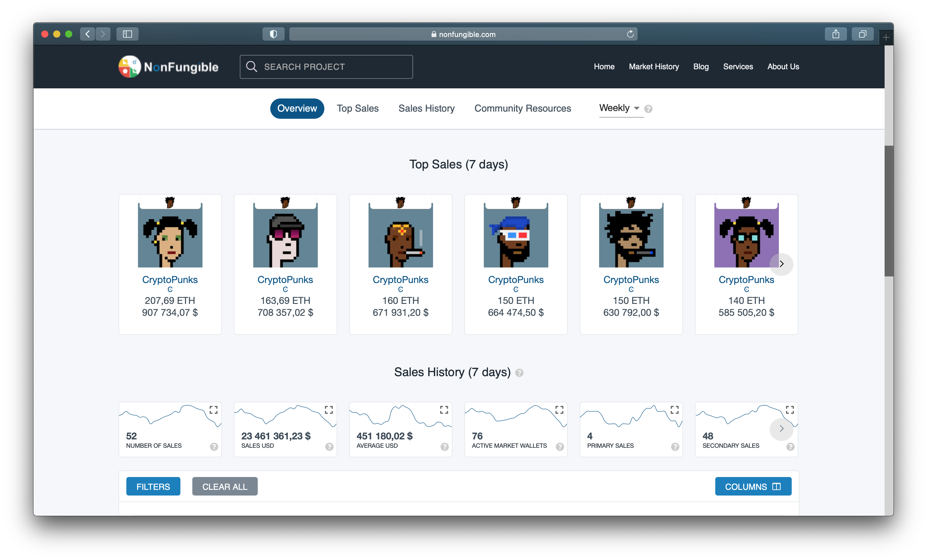Image resolution: width=927 pixels, height=560 pixels.
Task: Click the search magnifier icon
Action: click(251, 67)
